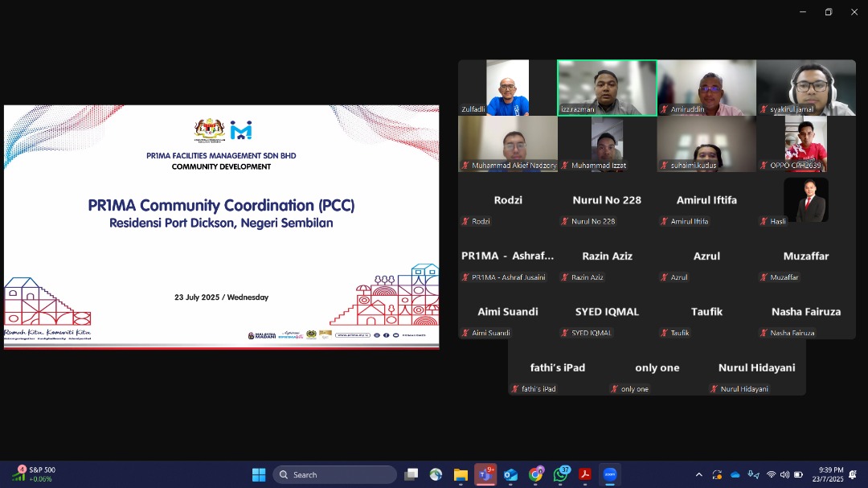Click the muted mic icon beside Muhammad Akief Nadzory
The image size is (868, 488).
(x=465, y=165)
